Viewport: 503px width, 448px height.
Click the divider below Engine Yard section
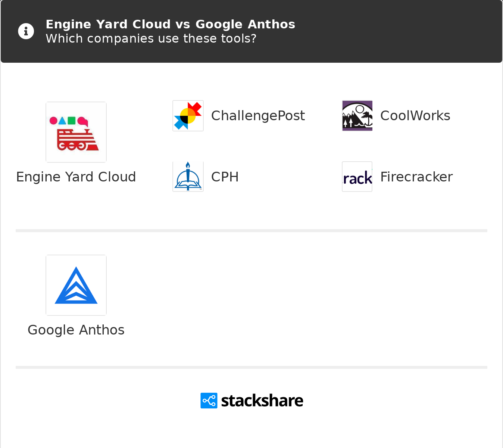(251, 231)
